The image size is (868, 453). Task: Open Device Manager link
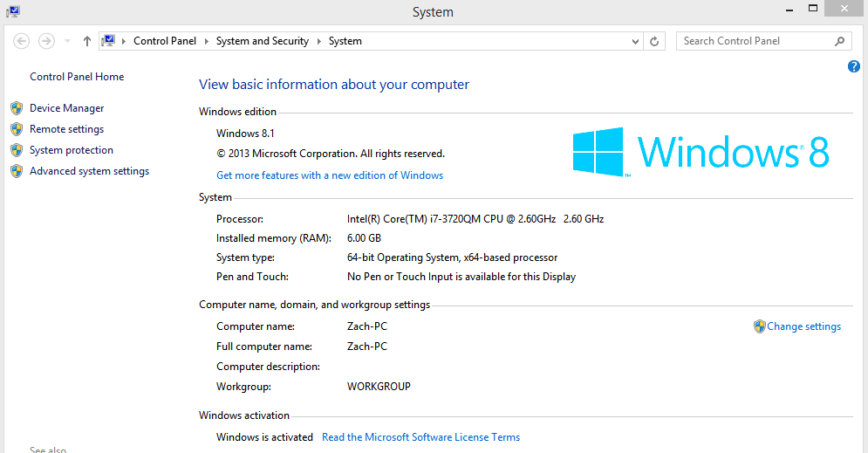pos(66,108)
